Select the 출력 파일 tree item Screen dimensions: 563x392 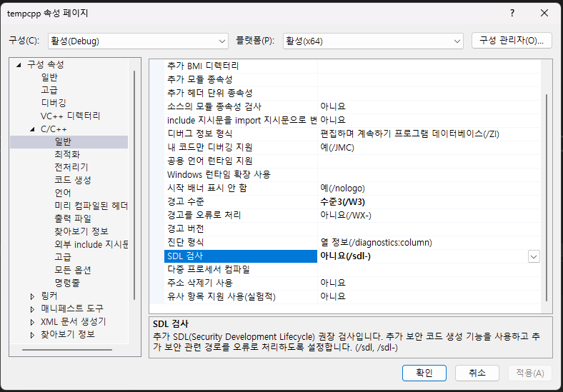(73, 218)
